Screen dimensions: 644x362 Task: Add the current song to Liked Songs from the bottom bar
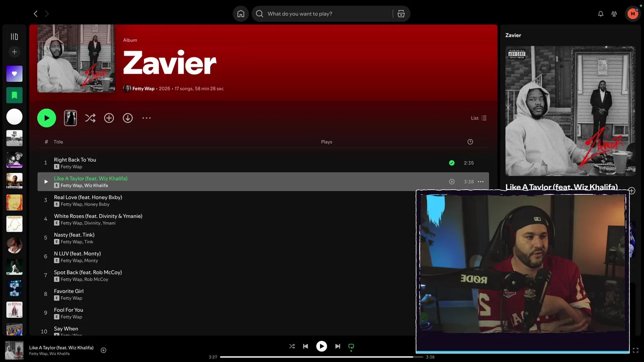coord(103,350)
